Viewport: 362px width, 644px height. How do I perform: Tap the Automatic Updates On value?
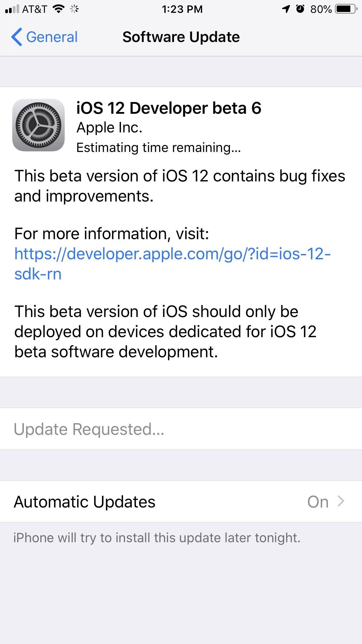tap(318, 502)
